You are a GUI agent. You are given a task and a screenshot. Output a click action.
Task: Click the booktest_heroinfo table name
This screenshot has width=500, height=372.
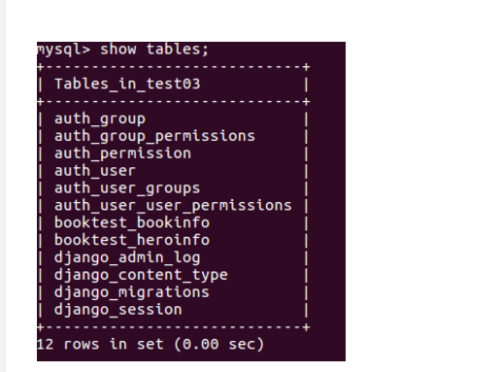(x=132, y=240)
